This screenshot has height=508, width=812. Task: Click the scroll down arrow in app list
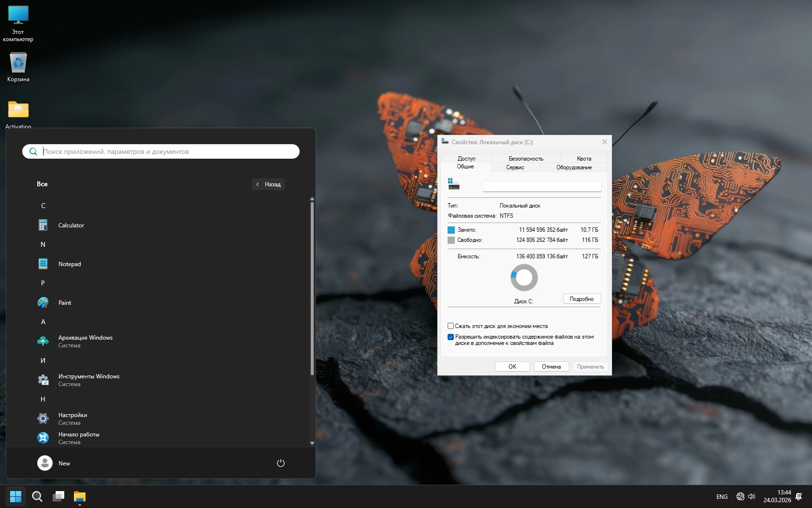[x=312, y=443]
